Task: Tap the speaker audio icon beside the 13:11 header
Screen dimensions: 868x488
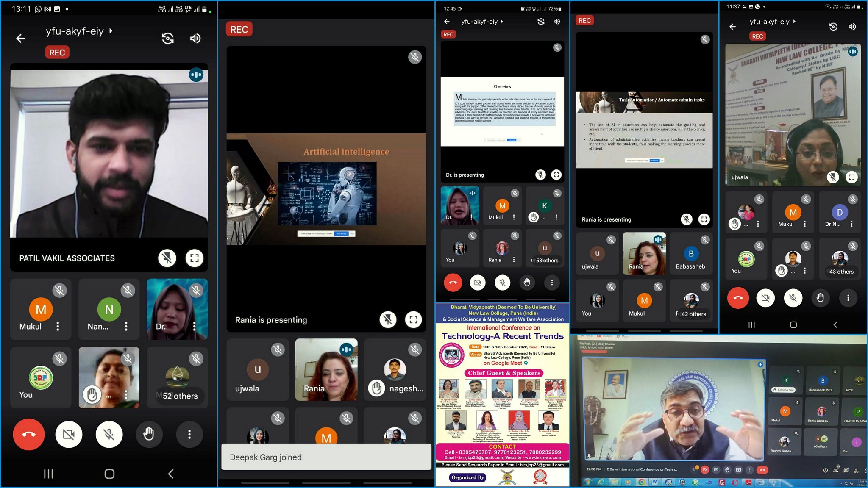Action: point(195,39)
